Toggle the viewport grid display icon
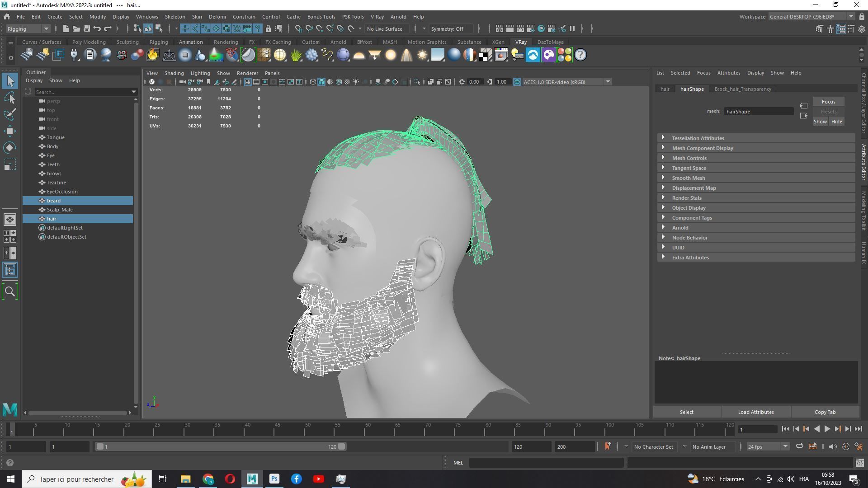868x488 pixels. pyautogui.click(x=248, y=82)
